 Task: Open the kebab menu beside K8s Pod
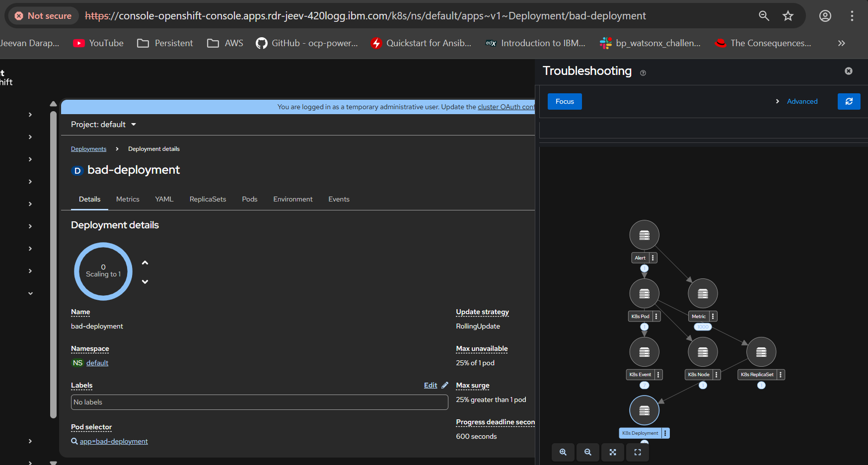click(656, 316)
